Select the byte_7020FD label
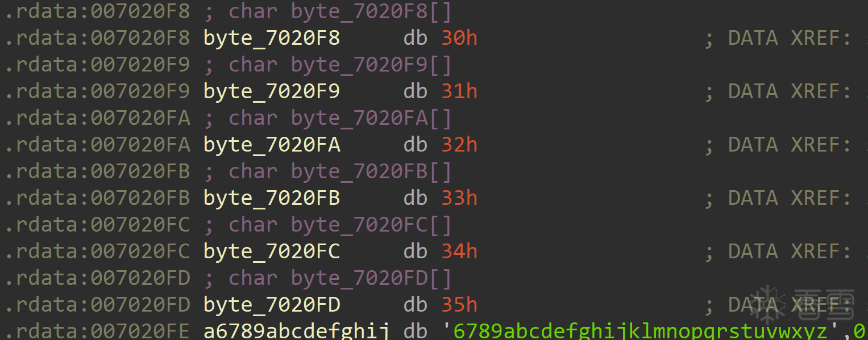Image resolution: width=868 pixels, height=340 pixels. click(272, 305)
